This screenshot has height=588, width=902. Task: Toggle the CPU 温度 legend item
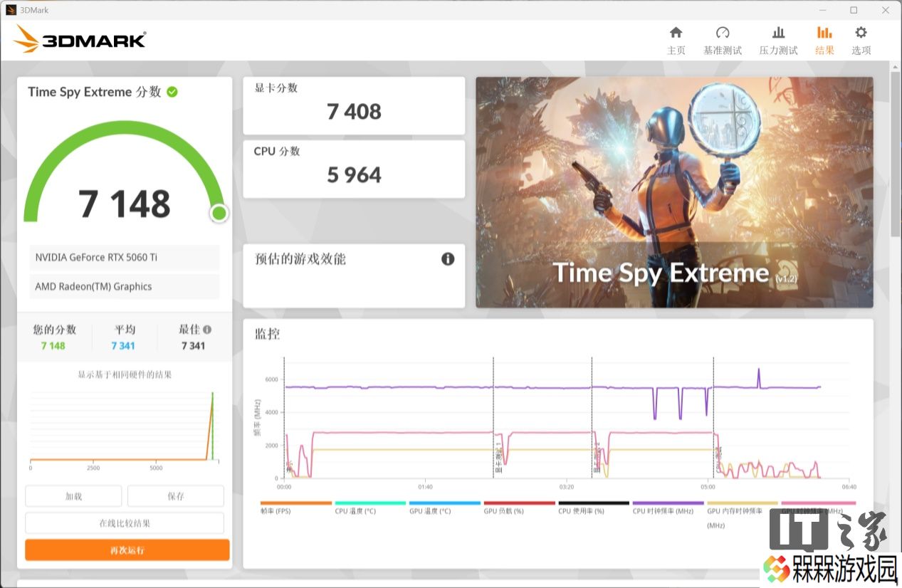click(370, 508)
